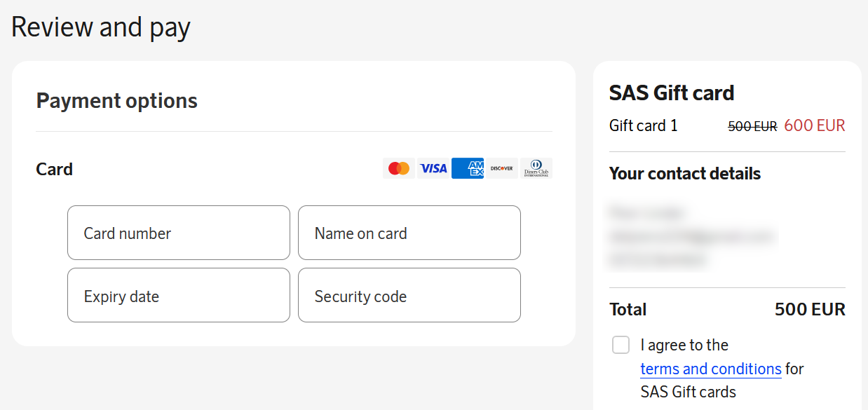
Task: Click the Gift card 1 line item
Action: point(644,126)
